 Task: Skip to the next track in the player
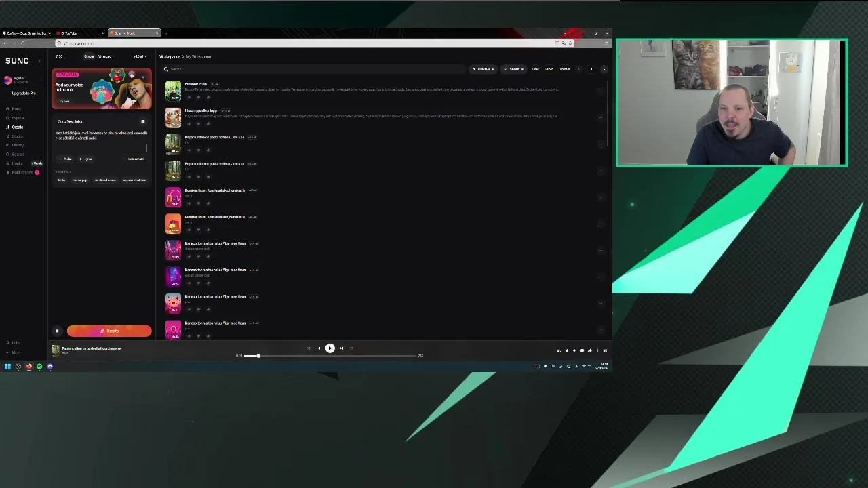341,348
